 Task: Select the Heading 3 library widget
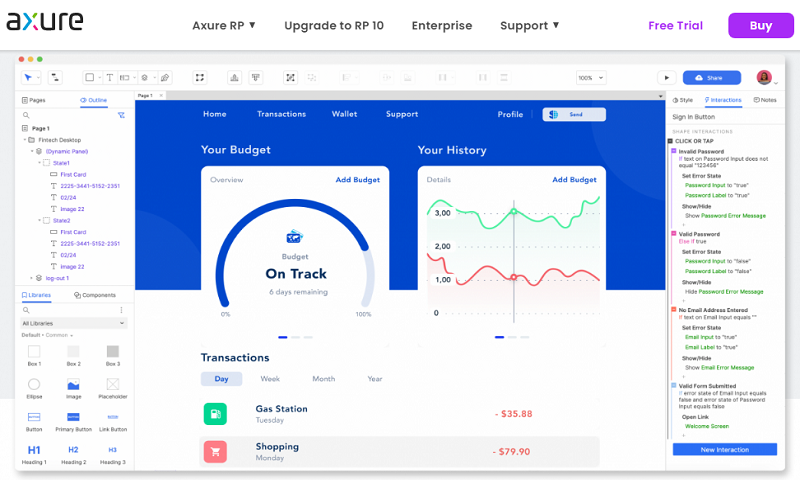113,454
